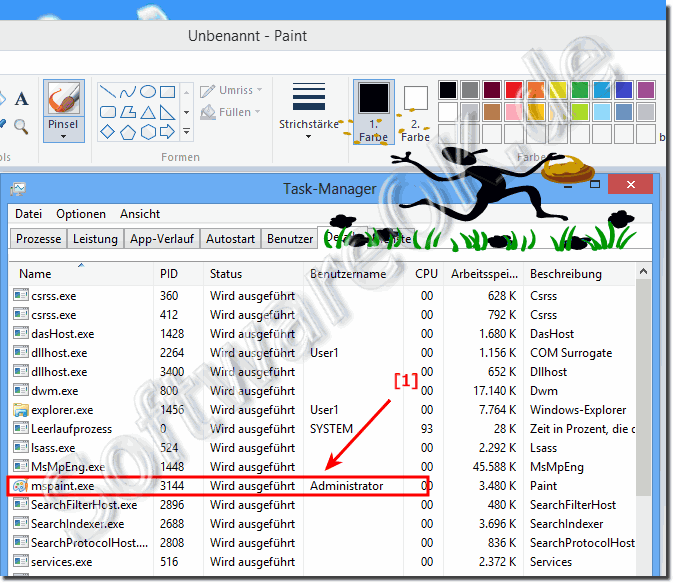The image size is (673, 583).
Task: Pick the triangle shape
Action: [x=148, y=112]
